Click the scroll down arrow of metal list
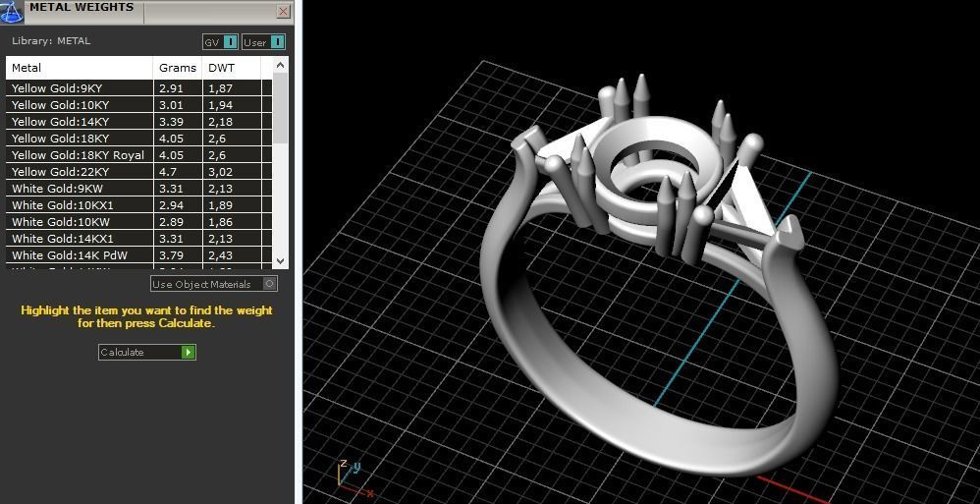 [281, 260]
